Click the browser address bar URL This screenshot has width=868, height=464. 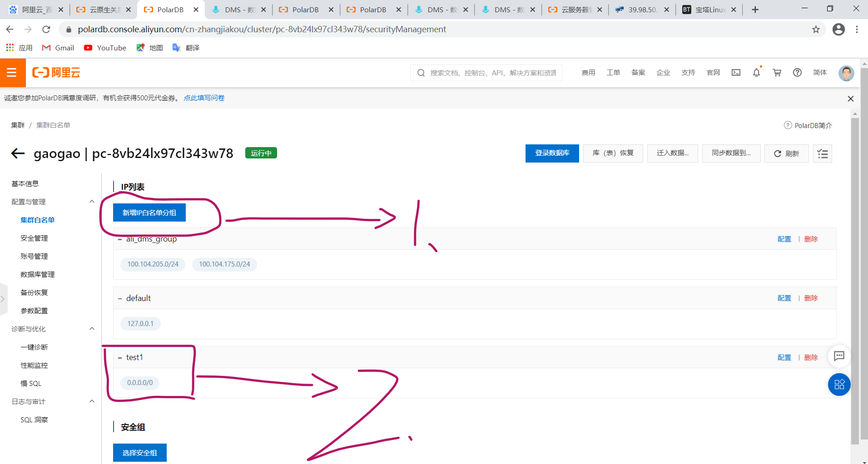(x=262, y=30)
